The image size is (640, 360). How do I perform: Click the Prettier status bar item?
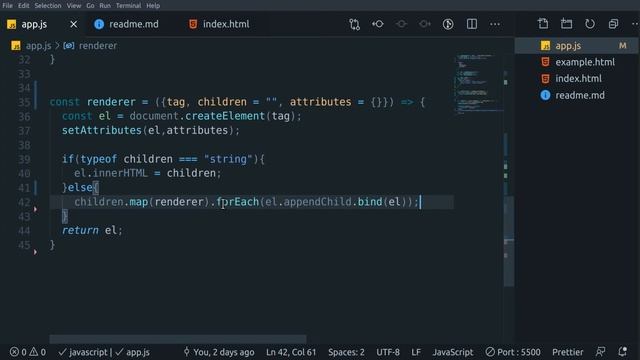[x=567, y=352]
